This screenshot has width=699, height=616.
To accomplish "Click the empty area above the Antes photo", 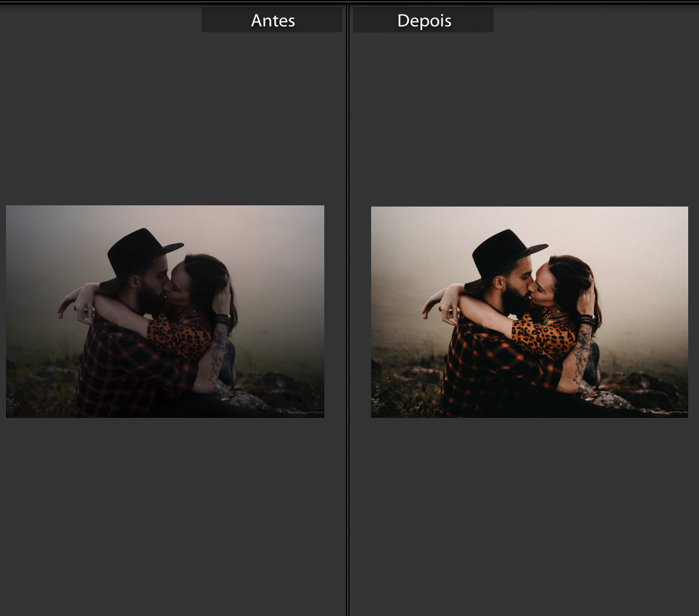I will point(165,120).
